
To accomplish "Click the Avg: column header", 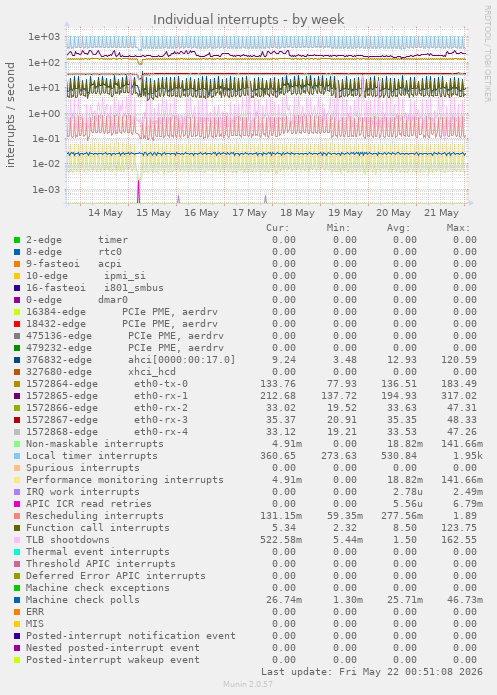I will click(x=398, y=228).
